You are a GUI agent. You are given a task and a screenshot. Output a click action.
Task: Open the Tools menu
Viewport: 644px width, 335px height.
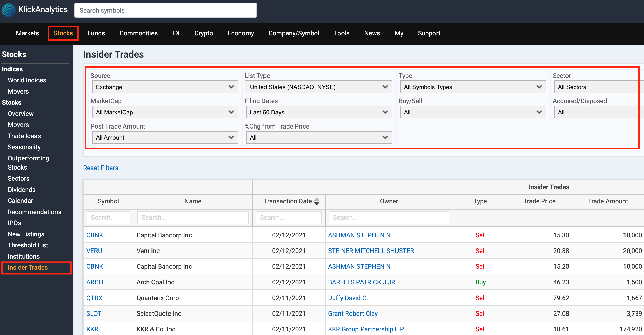pyautogui.click(x=342, y=33)
